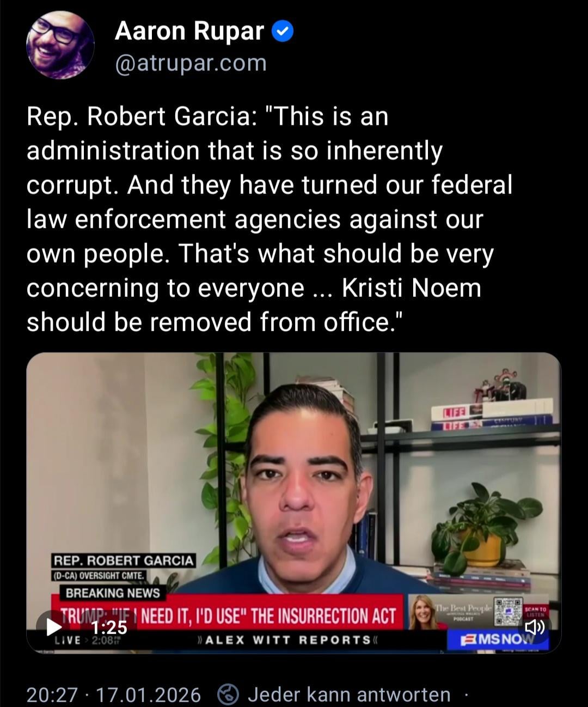Open the @atrupar.com handle link
The height and width of the screenshot is (707, 588).
point(191,63)
